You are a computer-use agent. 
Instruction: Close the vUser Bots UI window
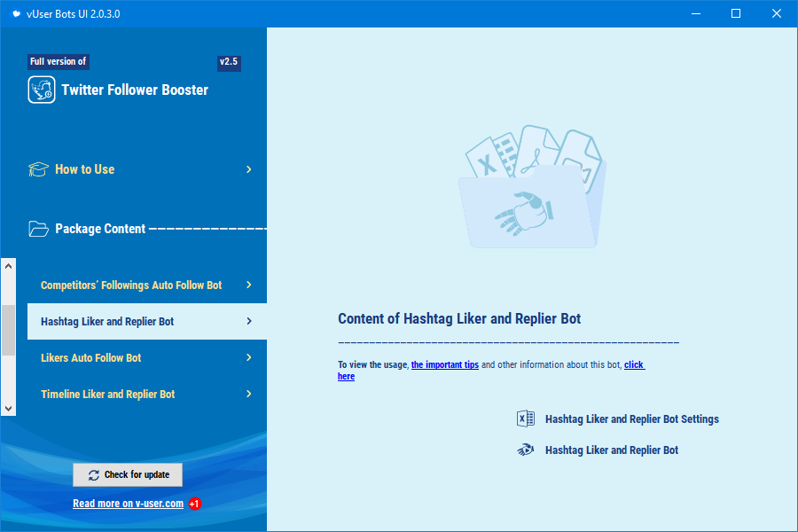tap(777, 14)
